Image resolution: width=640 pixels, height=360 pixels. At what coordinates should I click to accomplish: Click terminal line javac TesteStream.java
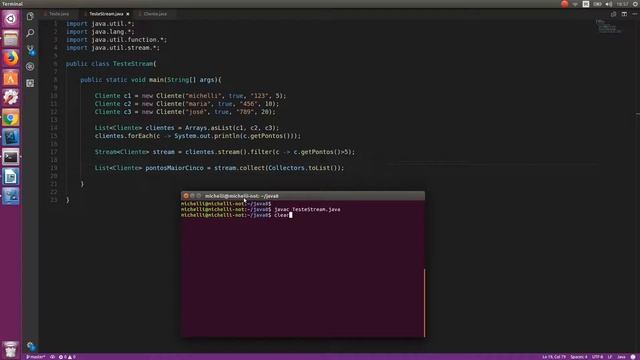coord(260,209)
